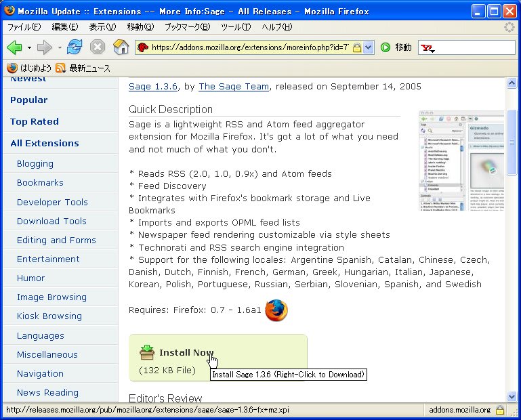The width and height of the screenshot is (521, 420).
Task: Select the Miscellaneous category
Action: click(x=47, y=355)
